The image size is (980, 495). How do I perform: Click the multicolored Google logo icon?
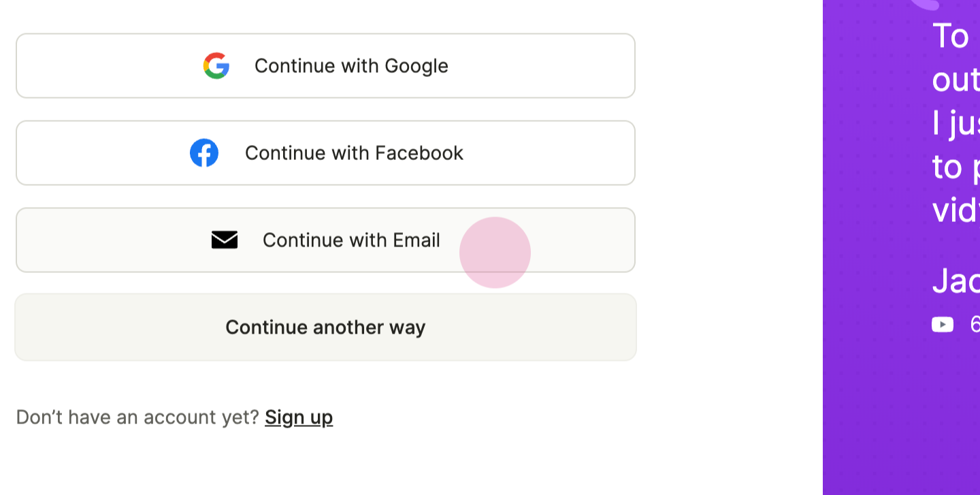(x=216, y=65)
